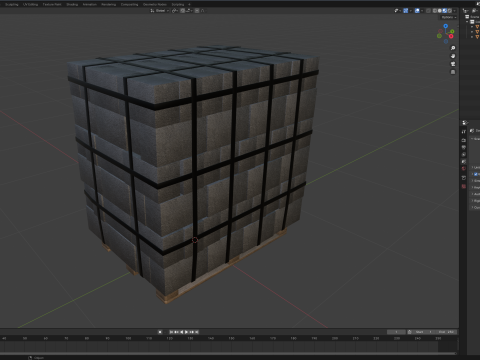Expand the Audio properties panel
This screenshot has width=480, height=360.
pos(475,194)
